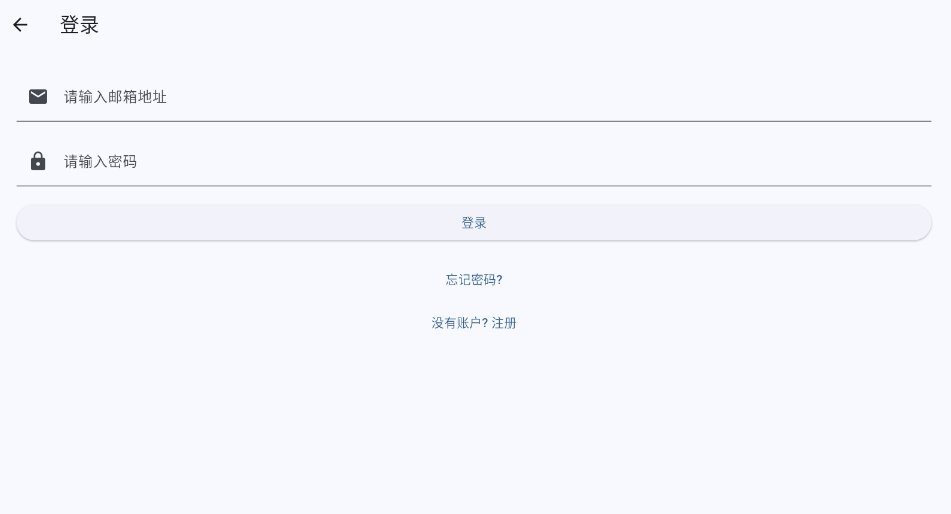Open the 忘记密码? link
The image size is (951, 514).
(x=474, y=280)
